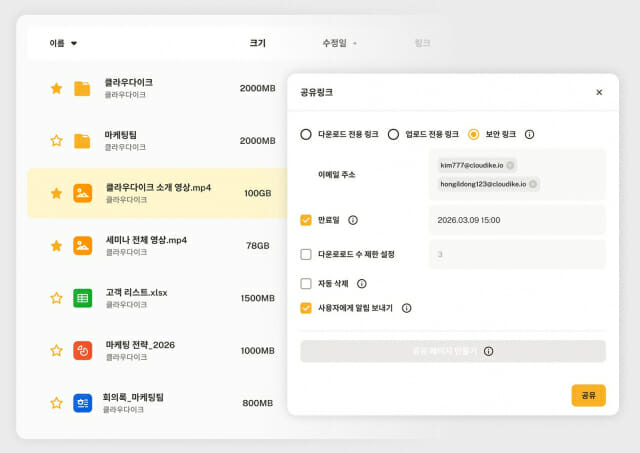Click the disabled grey bar button
640x453 pixels.
453,351
